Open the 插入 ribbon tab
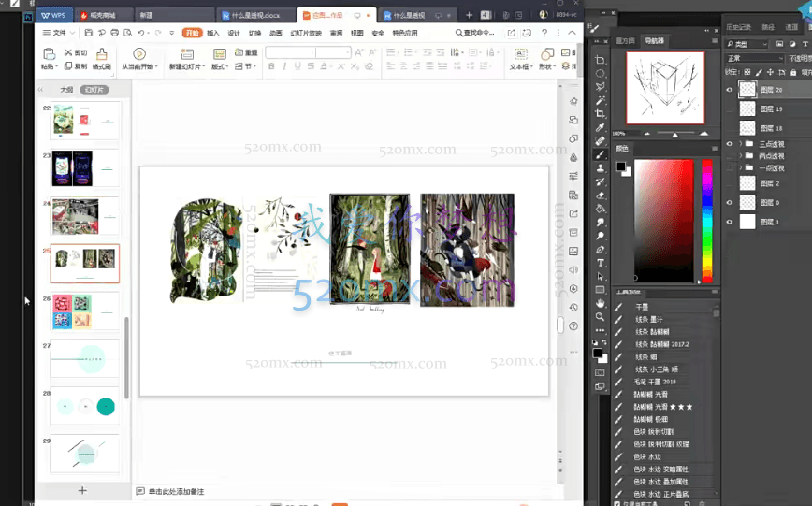Image resolution: width=812 pixels, height=506 pixels. pyautogui.click(x=213, y=33)
